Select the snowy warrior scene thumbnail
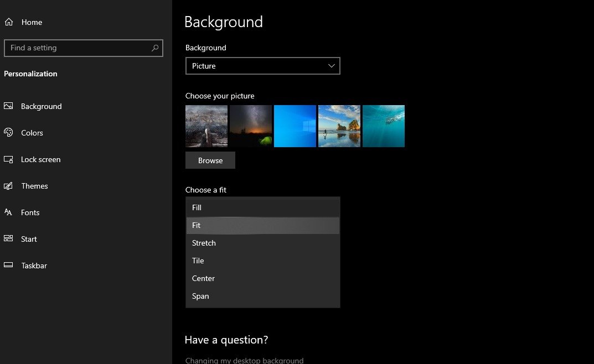594x364 pixels. [x=206, y=126]
